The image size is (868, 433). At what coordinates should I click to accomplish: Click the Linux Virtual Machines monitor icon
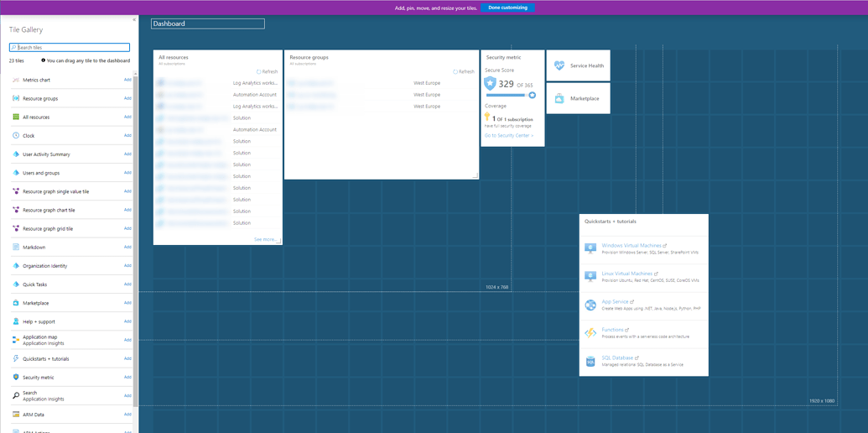(590, 276)
